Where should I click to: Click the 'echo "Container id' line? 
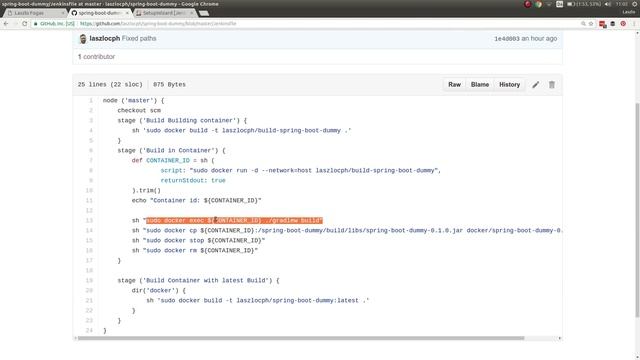point(196,200)
